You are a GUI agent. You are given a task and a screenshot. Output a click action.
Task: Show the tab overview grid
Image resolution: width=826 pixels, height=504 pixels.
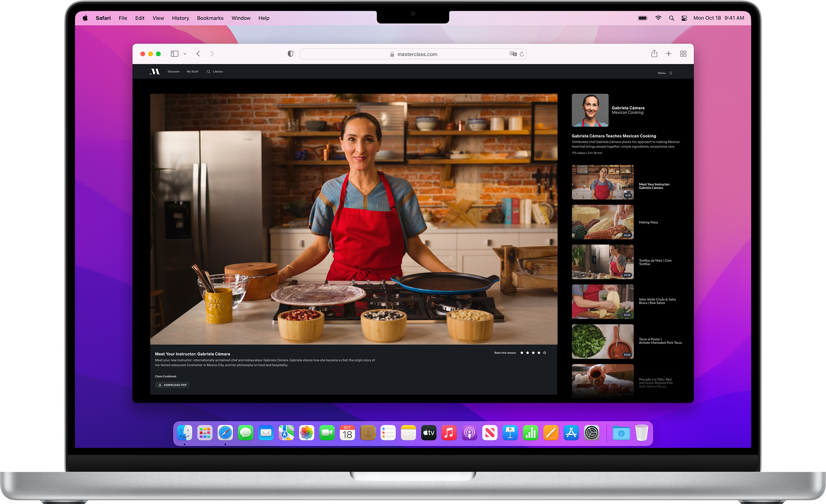click(683, 54)
